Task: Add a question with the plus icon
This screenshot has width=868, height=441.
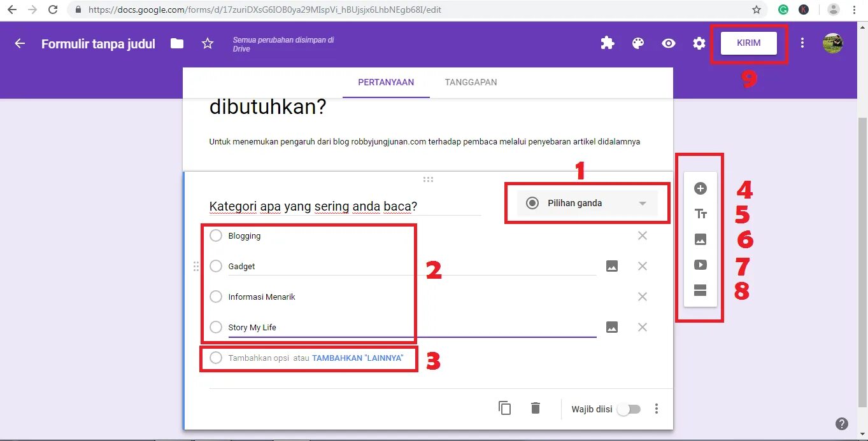Action: (x=700, y=188)
